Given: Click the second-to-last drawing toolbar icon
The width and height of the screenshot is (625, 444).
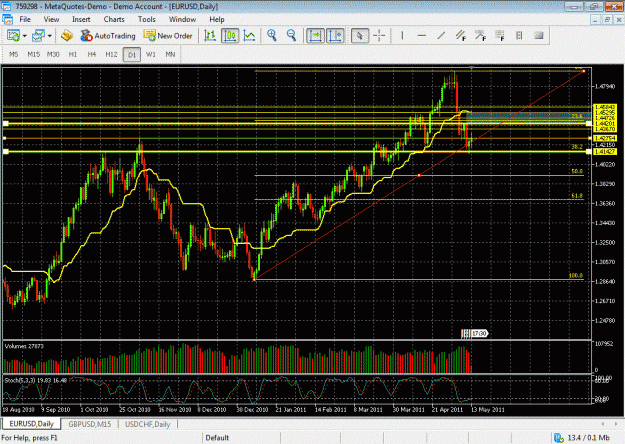Looking at the screenshot, I should [519, 36].
